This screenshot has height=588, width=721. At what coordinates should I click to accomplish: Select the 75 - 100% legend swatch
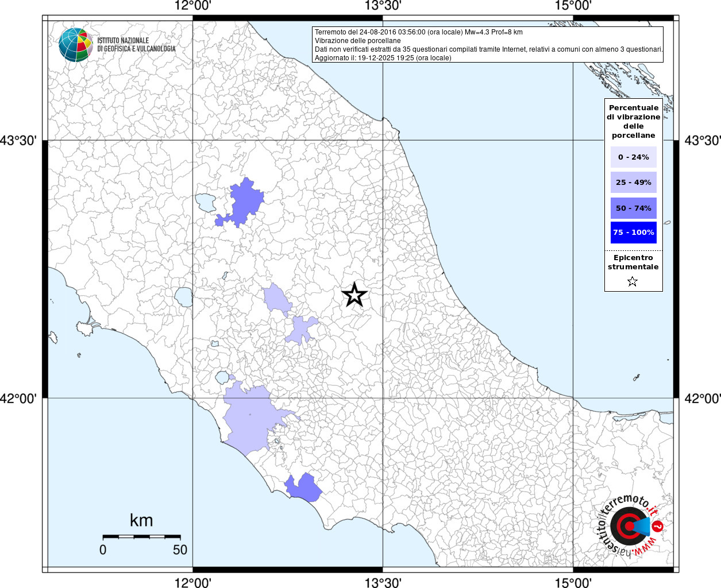[x=633, y=232]
